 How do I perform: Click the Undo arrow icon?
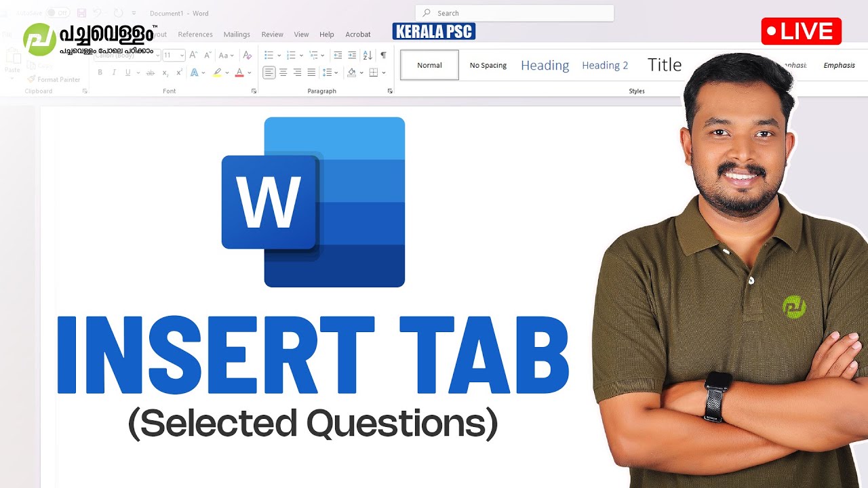point(97,13)
